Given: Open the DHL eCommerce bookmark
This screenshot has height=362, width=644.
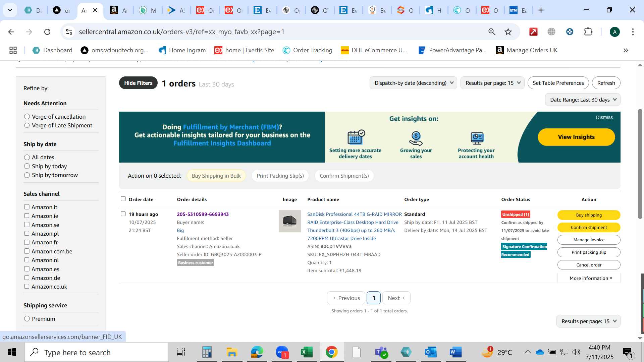Looking at the screenshot, I should coord(374,50).
